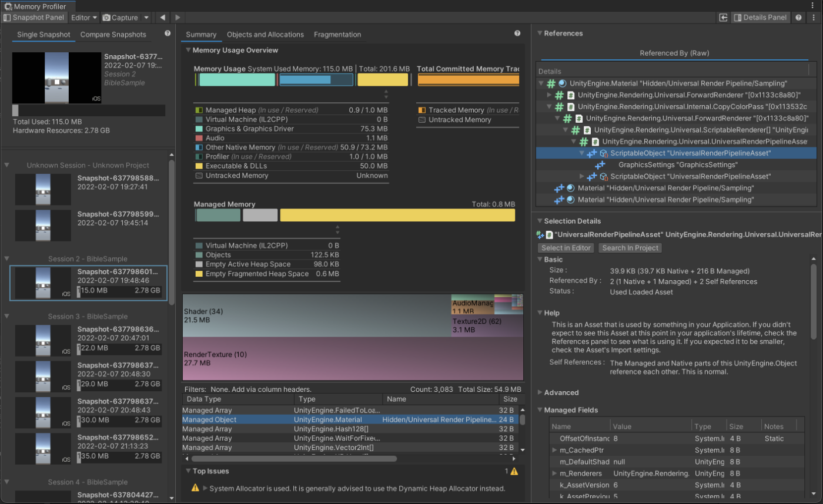
Task: Click the Tracked Memory legend checkbox
Action: [x=421, y=109]
